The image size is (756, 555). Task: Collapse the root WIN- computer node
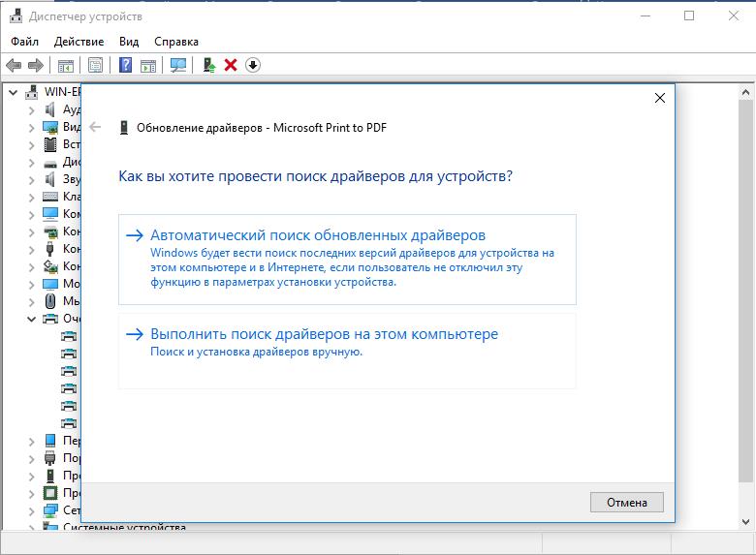13,92
